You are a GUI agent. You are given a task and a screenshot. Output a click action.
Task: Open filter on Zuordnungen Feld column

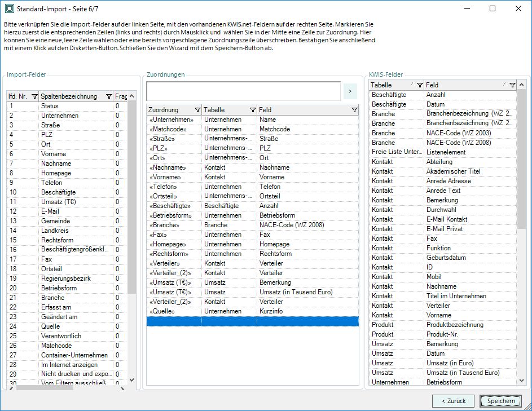click(x=354, y=110)
